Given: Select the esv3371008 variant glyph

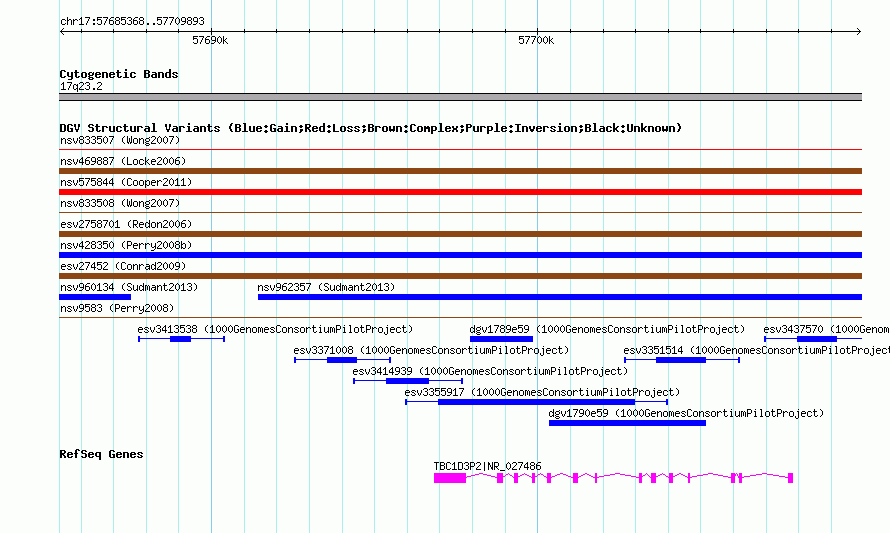Looking at the screenshot, I should [x=342, y=360].
